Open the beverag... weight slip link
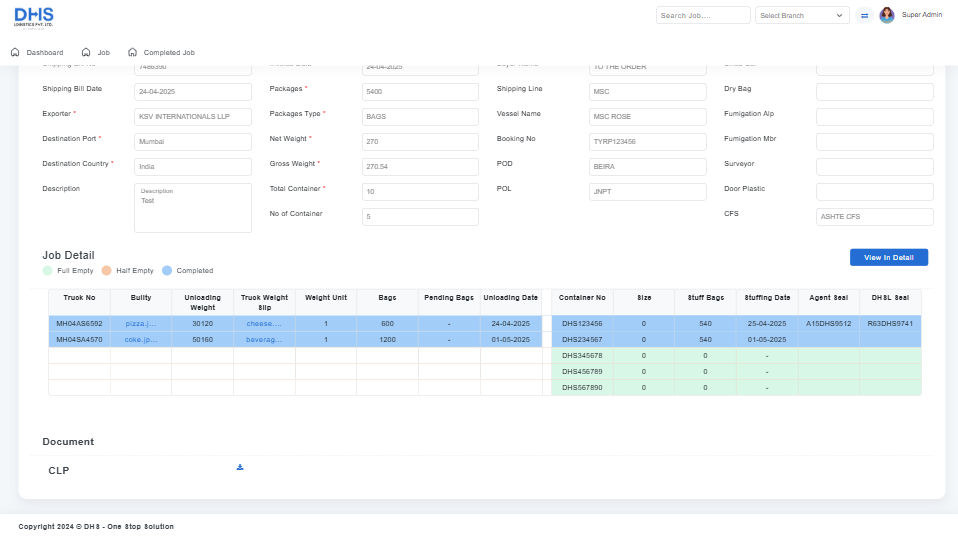The height and width of the screenshot is (538, 958). click(x=264, y=340)
